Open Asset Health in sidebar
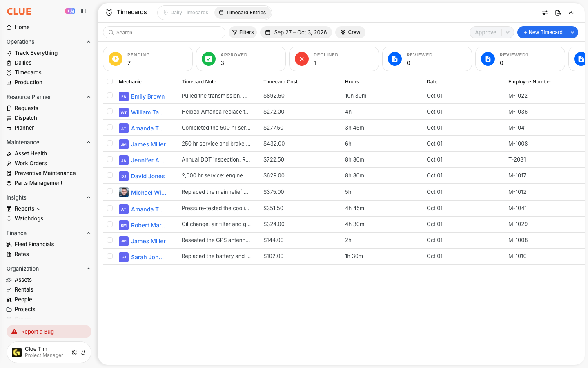588x368 pixels. click(x=31, y=153)
